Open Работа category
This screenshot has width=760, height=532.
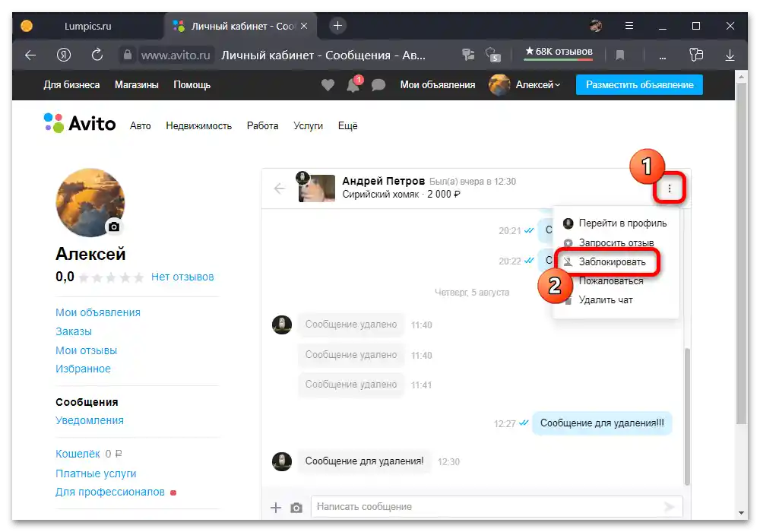tap(262, 126)
